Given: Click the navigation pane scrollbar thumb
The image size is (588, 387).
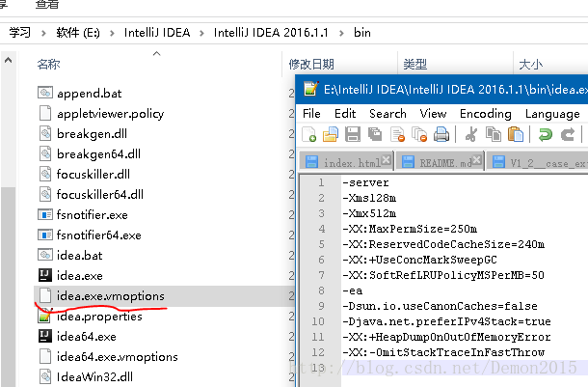Looking at the screenshot, I should [8, 287].
